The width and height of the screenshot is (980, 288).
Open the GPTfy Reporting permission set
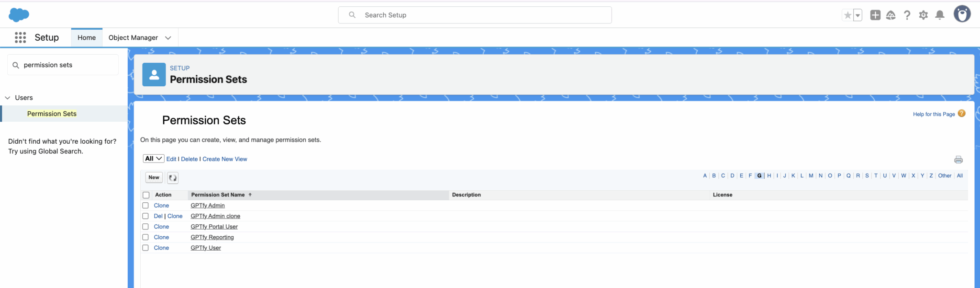click(212, 237)
